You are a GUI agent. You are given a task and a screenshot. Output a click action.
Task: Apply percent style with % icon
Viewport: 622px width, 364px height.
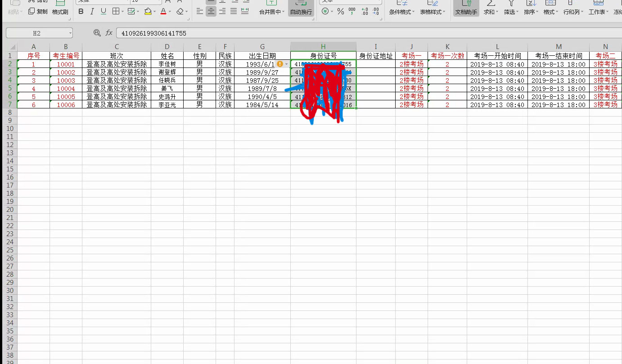341,11
